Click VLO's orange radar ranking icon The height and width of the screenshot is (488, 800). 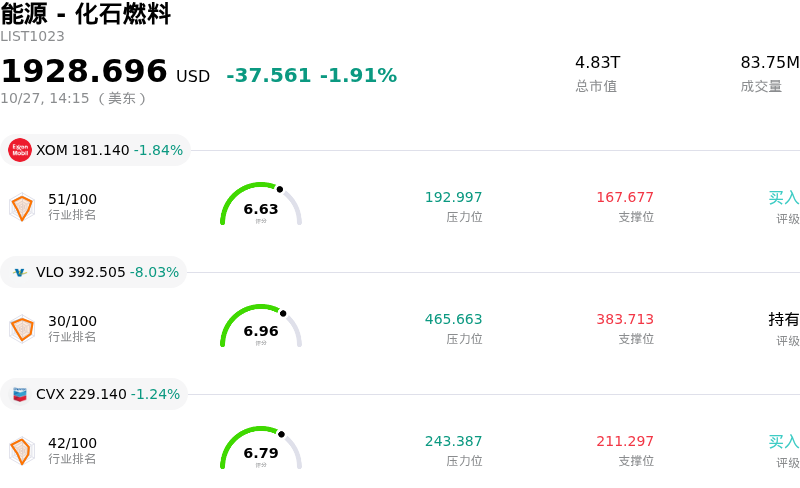[22, 329]
